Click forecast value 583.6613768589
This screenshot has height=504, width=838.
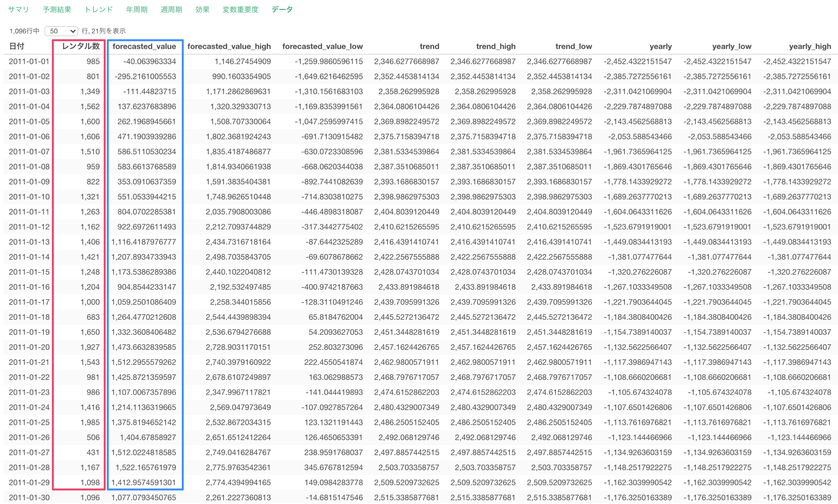coord(147,167)
